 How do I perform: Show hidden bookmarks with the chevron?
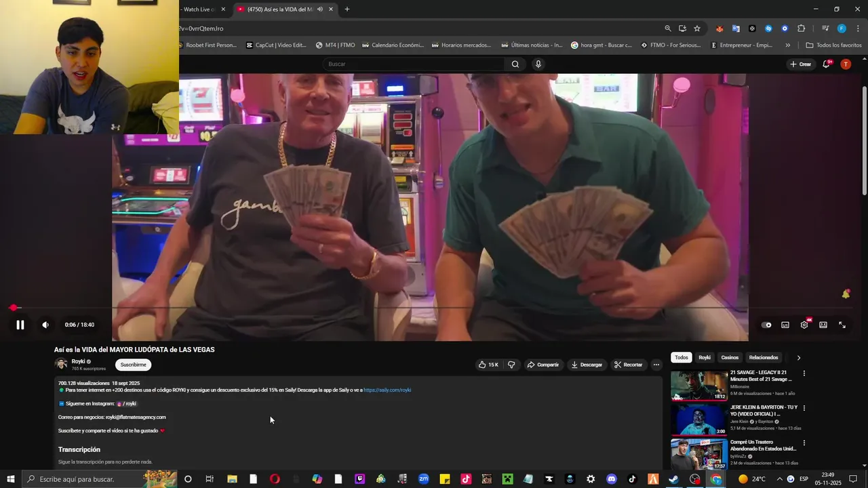[x=787, y=45]
